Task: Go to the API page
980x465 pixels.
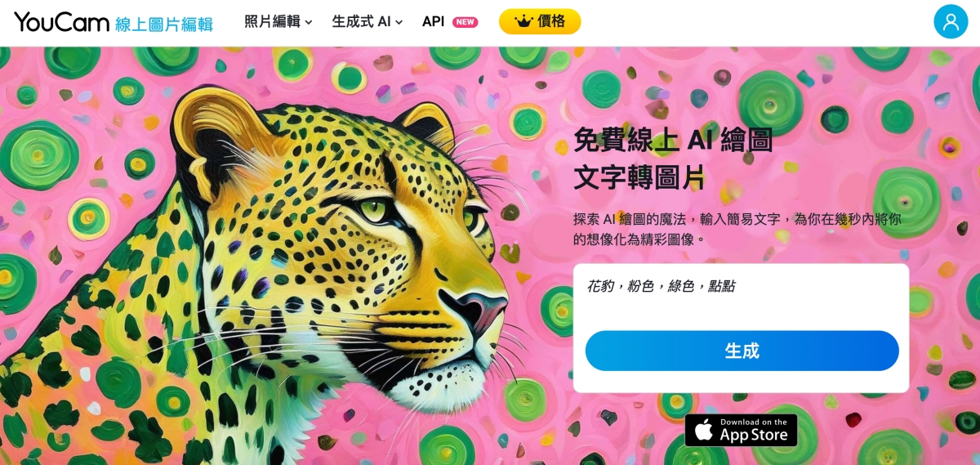Action: pyautogui.click(x=433, y=22)
